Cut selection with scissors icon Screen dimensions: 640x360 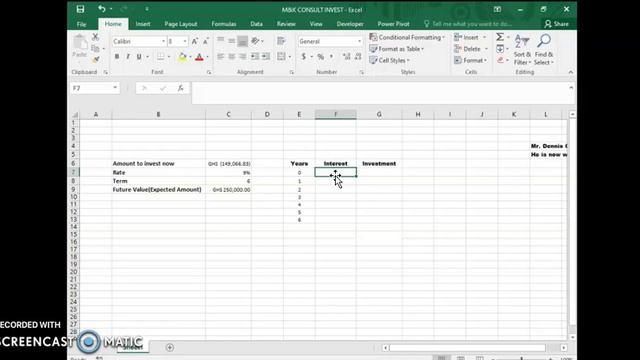[x=96, y=37]
